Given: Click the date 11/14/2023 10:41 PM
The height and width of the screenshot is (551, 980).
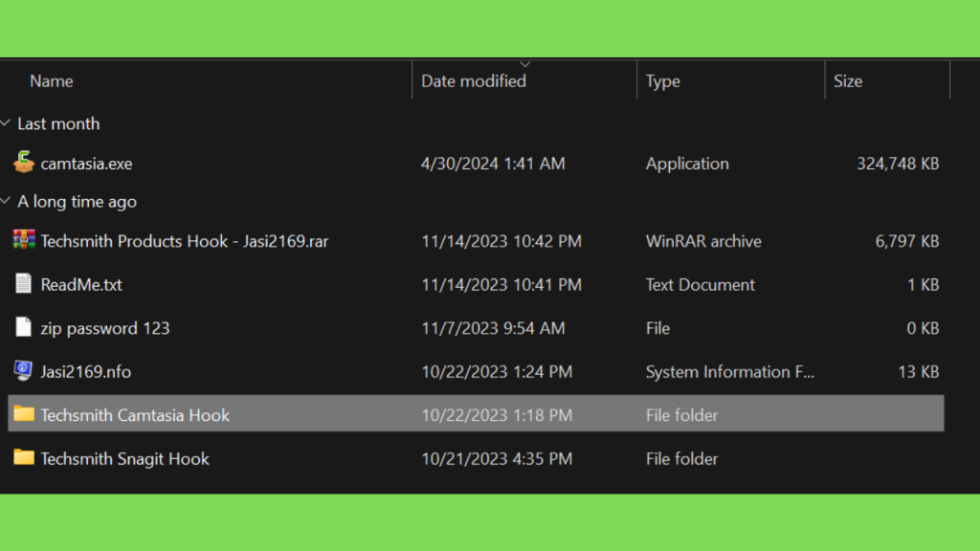Looking at the screenshot, I should (501, 285).
